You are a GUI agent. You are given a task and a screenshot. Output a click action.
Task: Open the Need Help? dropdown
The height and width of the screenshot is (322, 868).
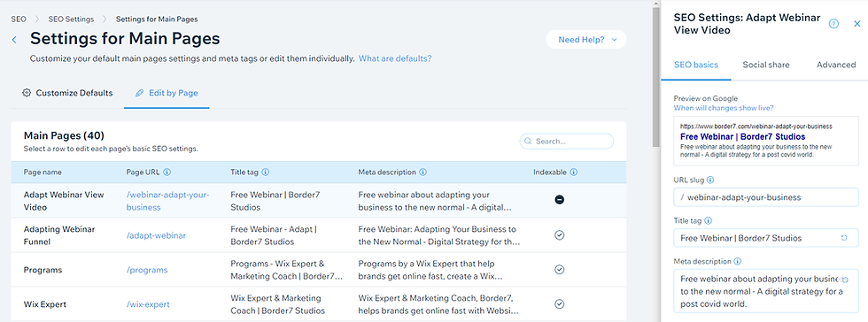586,40
